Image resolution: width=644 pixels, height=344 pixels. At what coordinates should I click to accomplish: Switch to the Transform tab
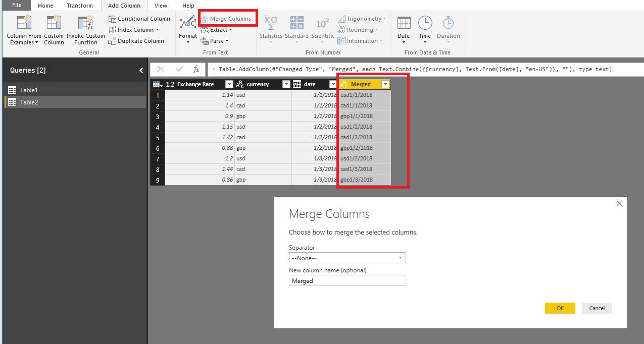tap(80, 6)
